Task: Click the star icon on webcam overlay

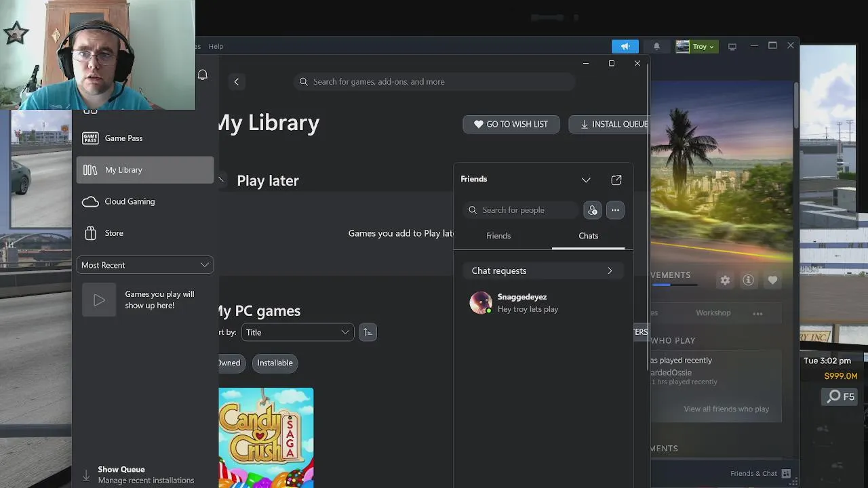Action: pos(16,33)
